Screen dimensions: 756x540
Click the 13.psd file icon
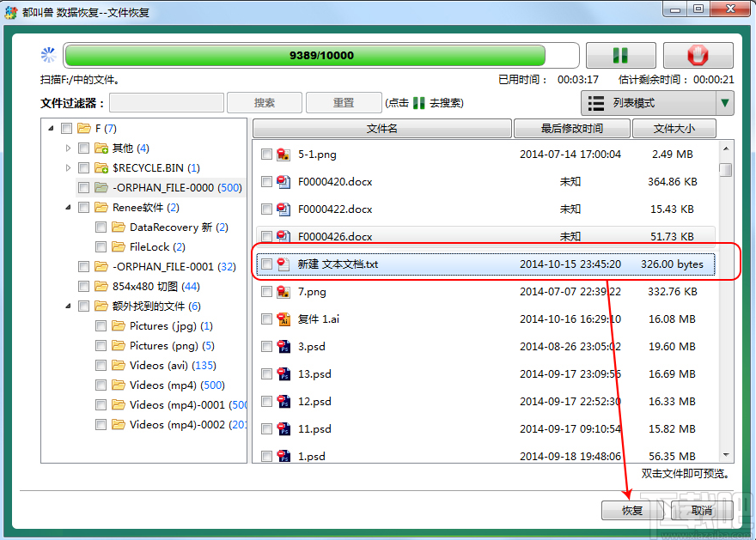point(283,373)
